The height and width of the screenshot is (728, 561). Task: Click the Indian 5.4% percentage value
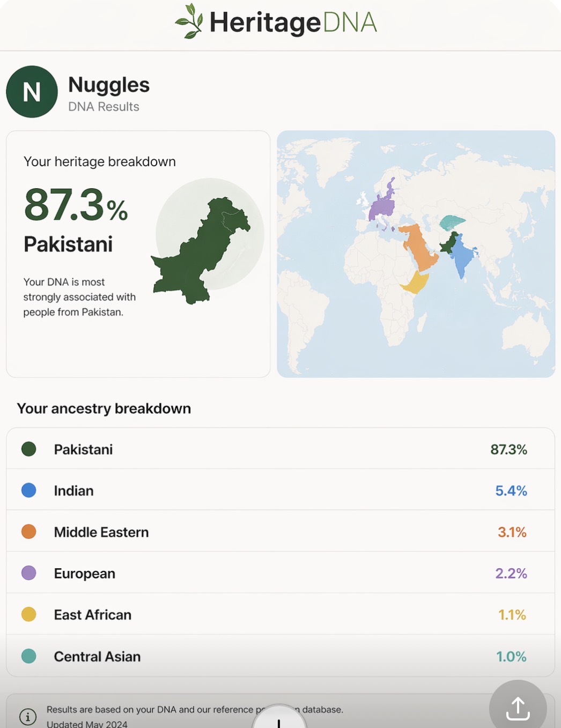pyautogui.click(x=511, y=491)
